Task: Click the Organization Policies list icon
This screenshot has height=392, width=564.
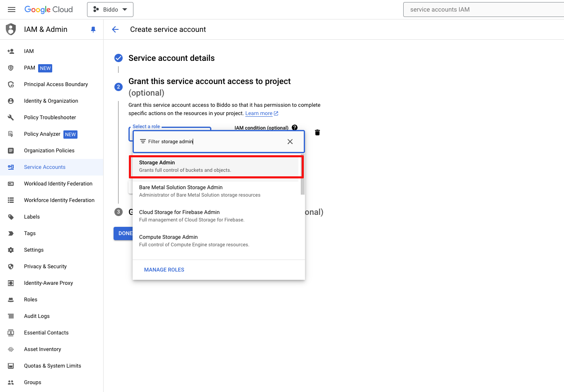Action: coord(11,151)
